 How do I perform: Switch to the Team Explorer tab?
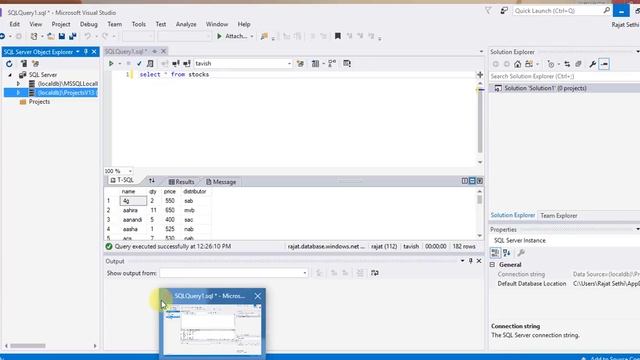[x=559, y=216]
